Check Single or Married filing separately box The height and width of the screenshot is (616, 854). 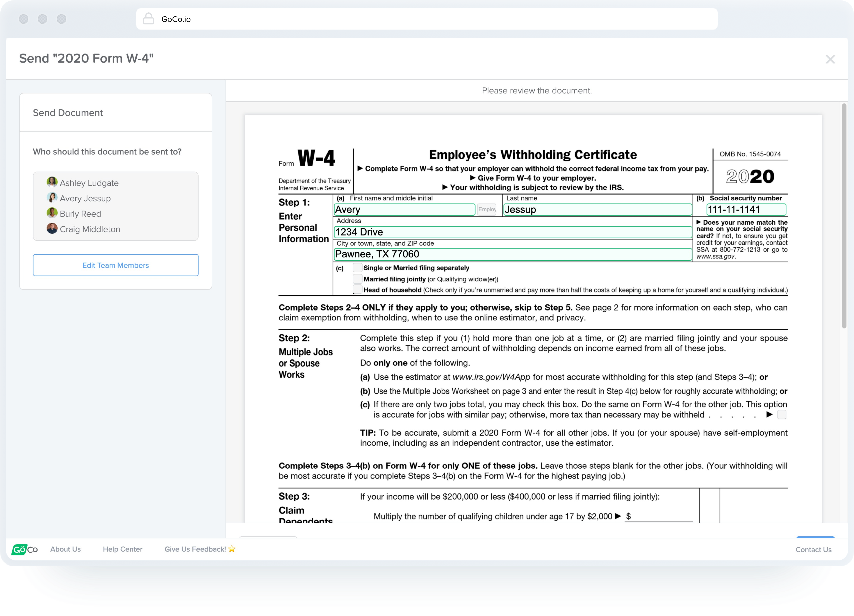[357, 268]
